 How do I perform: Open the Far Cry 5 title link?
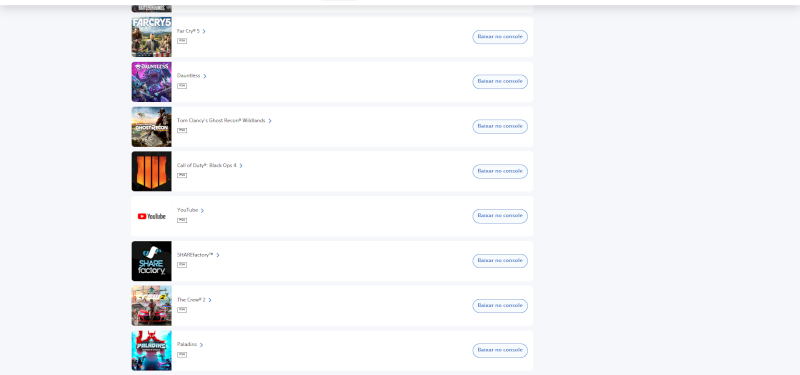click(x=188, y=31)
